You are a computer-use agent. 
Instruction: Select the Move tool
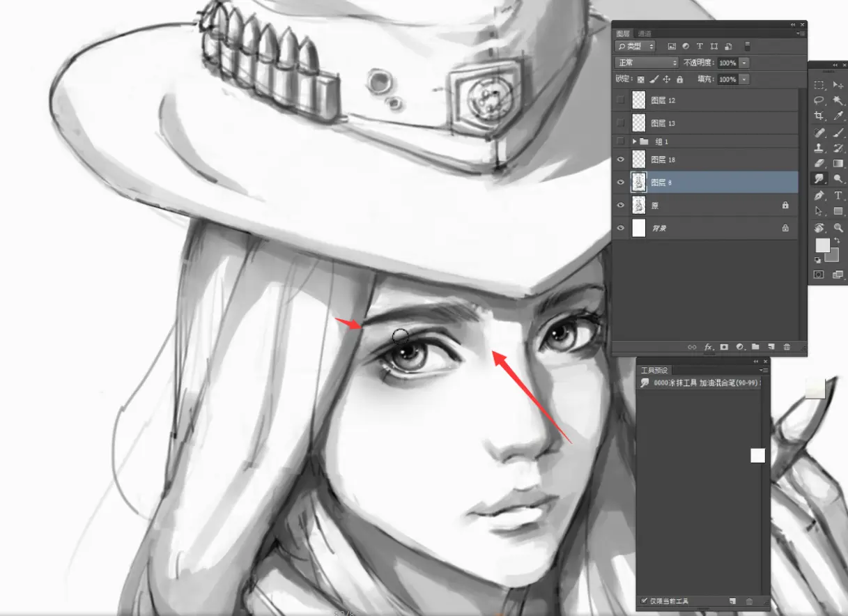[838, 85]
